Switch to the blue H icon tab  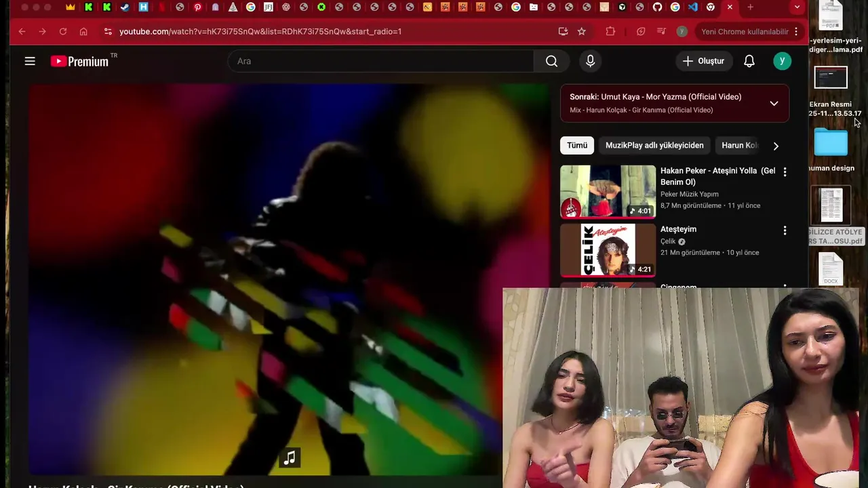coord(143,7)
